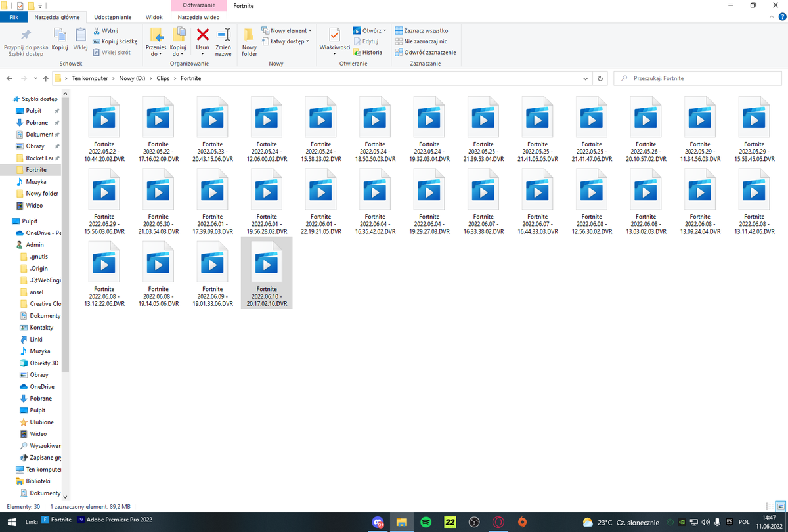This screenshot has width=788, height=532.
Task: Switch to Udostępnianie ribbon tab
Action: (x=112, y=17)
